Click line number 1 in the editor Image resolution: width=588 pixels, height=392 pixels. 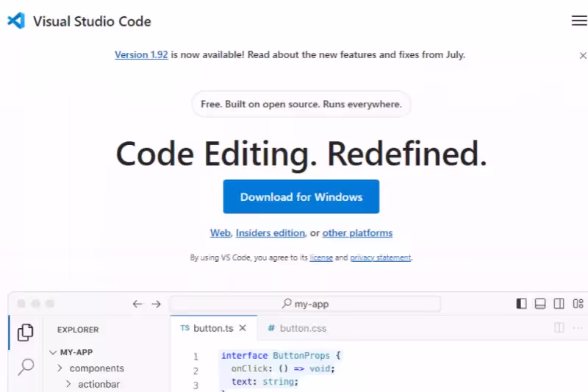196,357
